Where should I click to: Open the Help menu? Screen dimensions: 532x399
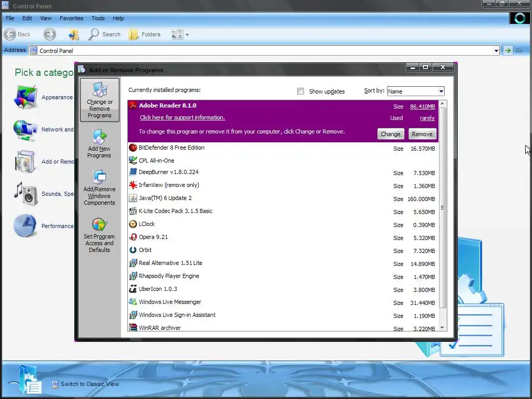[118, 18]
